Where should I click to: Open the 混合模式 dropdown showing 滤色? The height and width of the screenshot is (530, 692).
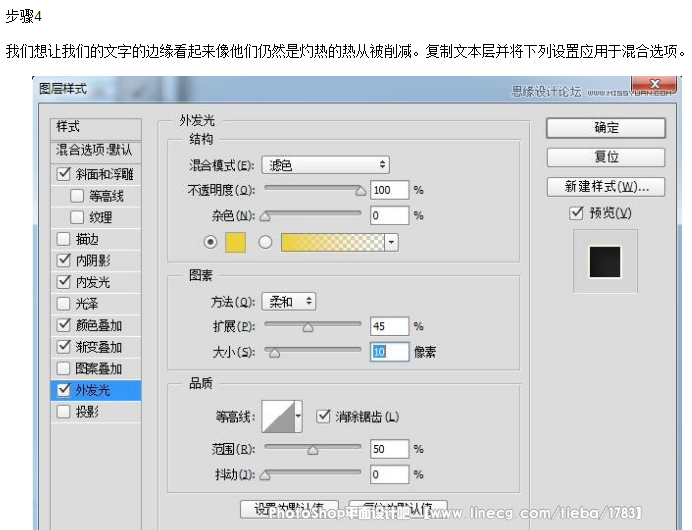click(x=326, y=165)
